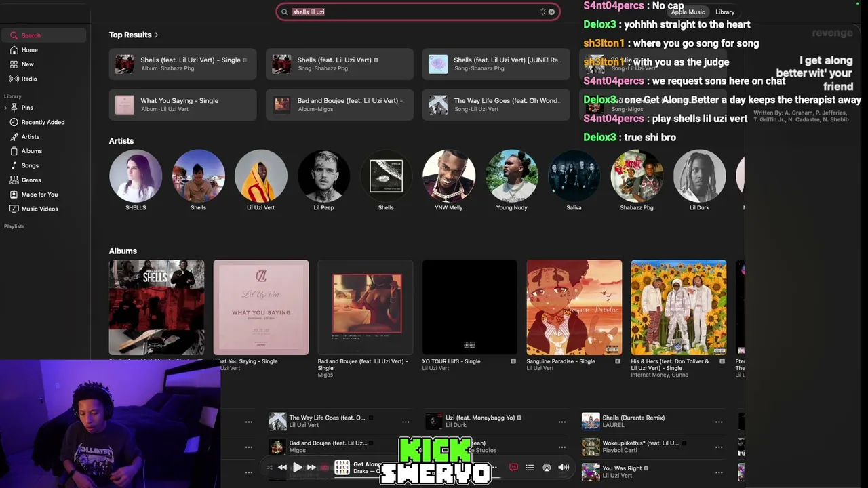Expand Top Results with its chevron
868x488 pixels.
tap(157, 35)
